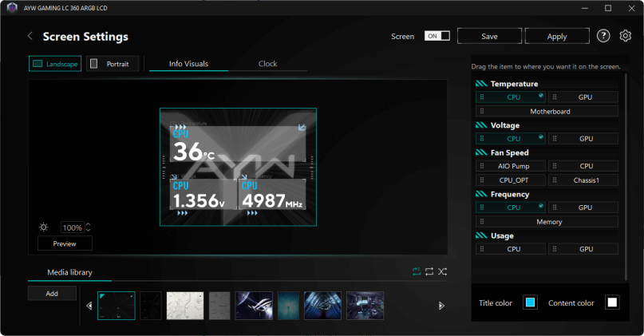
Task: Select Portrait orientation
Action: point(113,64)
